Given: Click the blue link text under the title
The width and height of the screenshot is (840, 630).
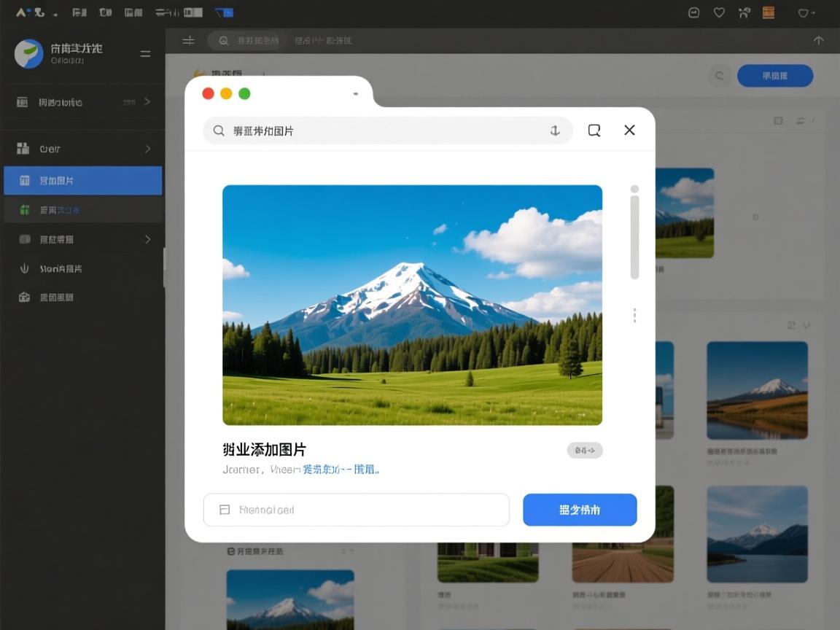Looking at the screenshot, I should tap(341, 470).
